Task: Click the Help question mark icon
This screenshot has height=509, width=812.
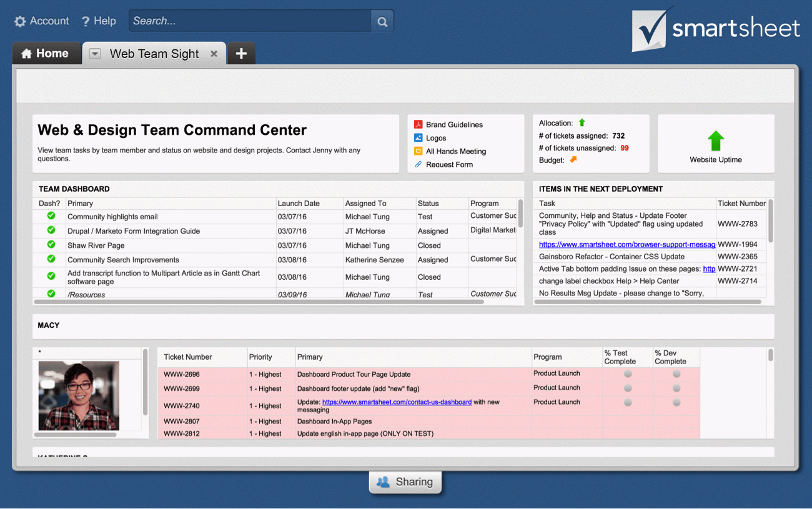Action: tap(86, 21)
